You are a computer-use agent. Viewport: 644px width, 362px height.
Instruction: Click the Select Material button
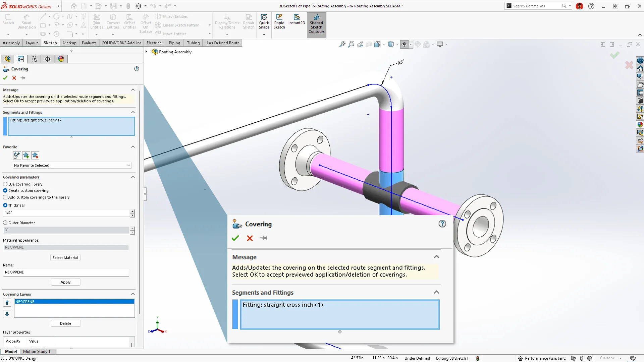[65, 257]
